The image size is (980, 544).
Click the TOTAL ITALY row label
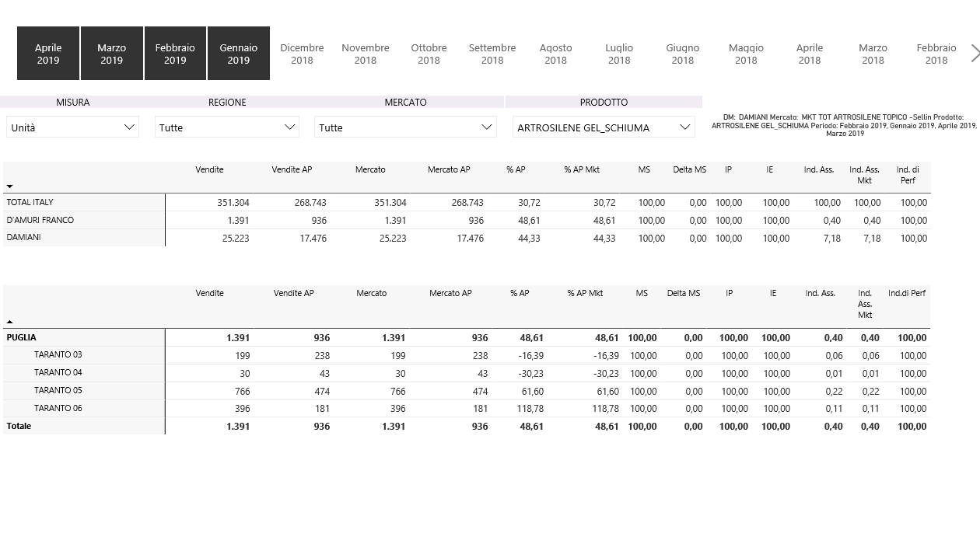[30, 202]
